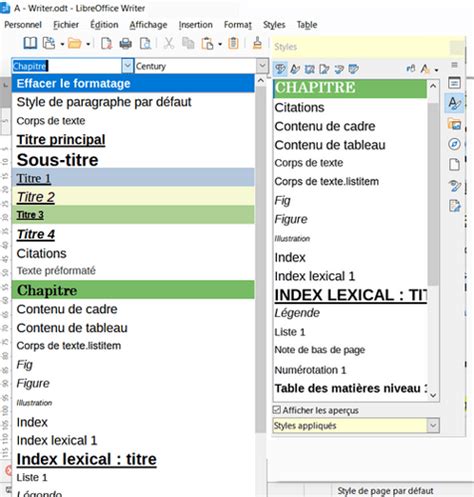This screenshot has height=497, width=474.
Task: Open the Édition menu
Action: click(104, 25)
